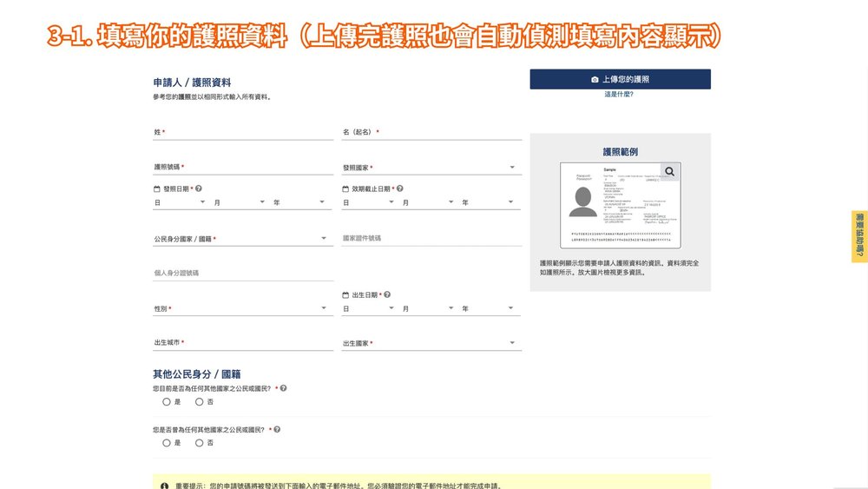Open the day dropdown under 出生日期

[369, 308]
